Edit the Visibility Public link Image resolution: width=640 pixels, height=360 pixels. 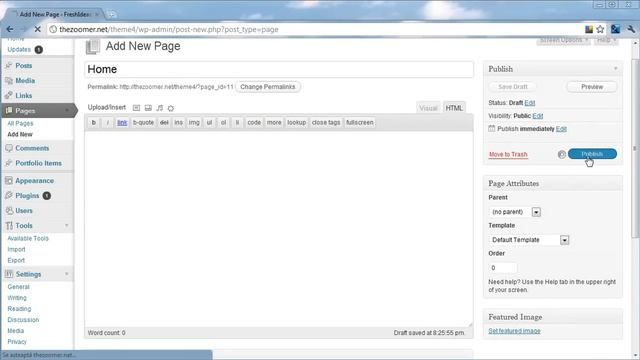click(538, 116)
